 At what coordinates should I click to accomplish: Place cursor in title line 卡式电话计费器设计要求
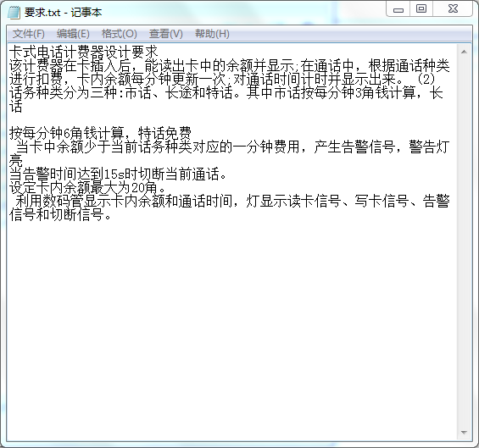point(83,52)
